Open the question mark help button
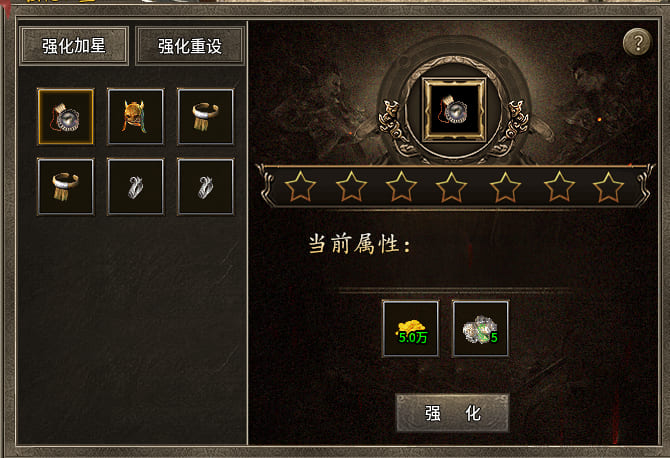The width and height of the screenshot is (670, 458). click(x=638, y=42)
